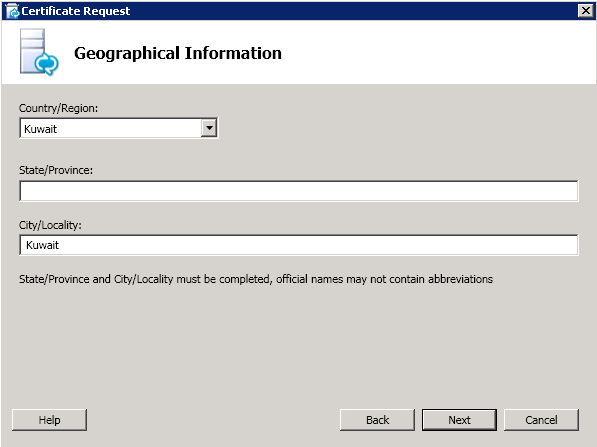Close the Certificate Request window
Image resolution: width=597 pixels, height=447 pixels.
(585, 11)
